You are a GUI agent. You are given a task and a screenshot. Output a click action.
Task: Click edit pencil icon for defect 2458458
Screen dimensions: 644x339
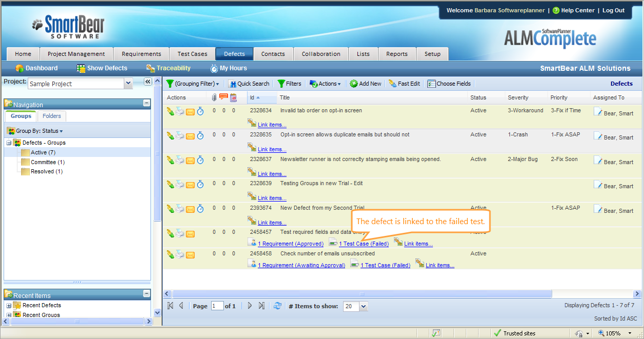coord(171,254)
